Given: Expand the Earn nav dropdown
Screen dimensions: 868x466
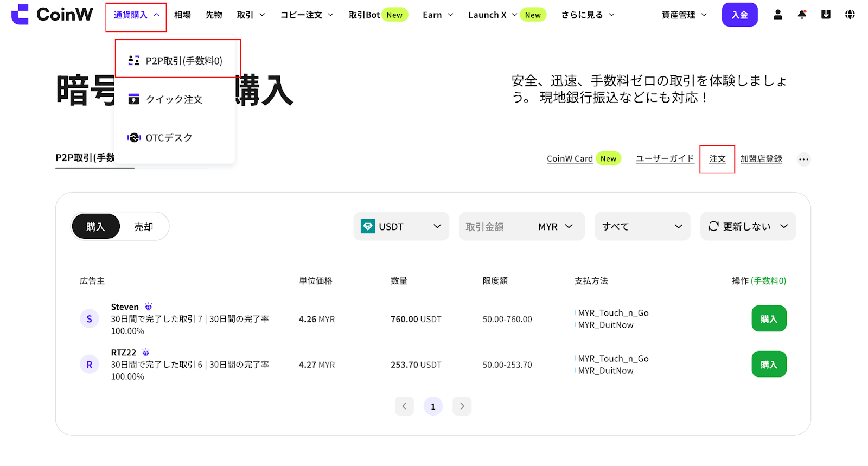Looking at the screenshot, I should pyautogui.click(x=438, y=15).
